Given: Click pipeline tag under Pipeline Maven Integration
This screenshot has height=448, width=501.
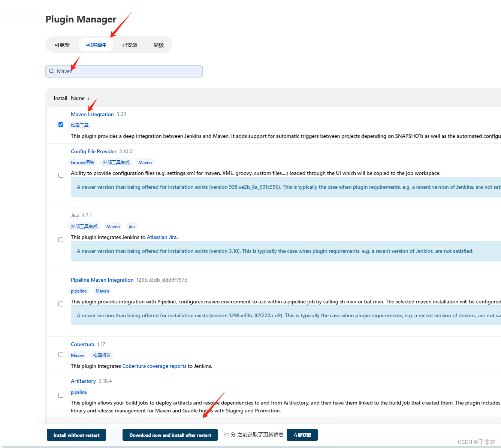Looking at the screenshot, I should pos(79,291).
